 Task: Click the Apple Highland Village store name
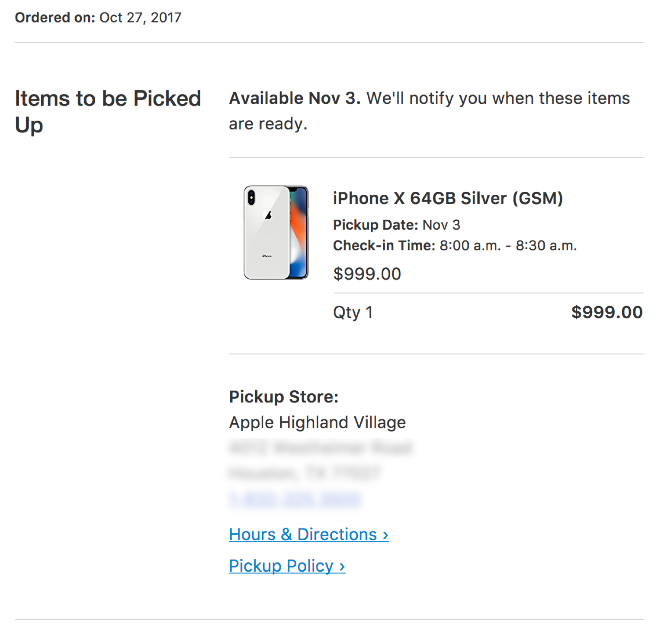[x=317, y=422]
